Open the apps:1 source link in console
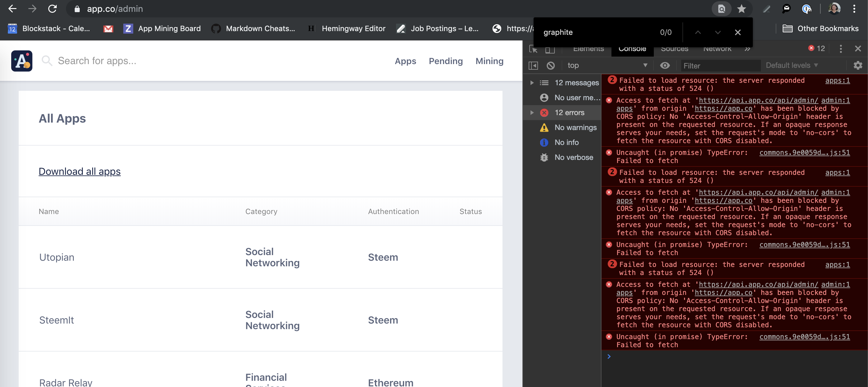The width and height of the screenshot is (868, 387). [838, 80]
